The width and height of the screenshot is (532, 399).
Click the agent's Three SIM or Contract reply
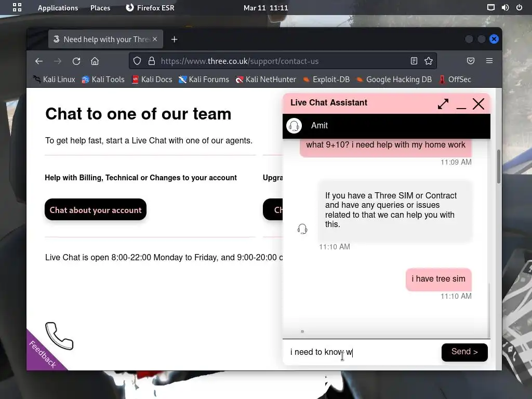(395, 210)
